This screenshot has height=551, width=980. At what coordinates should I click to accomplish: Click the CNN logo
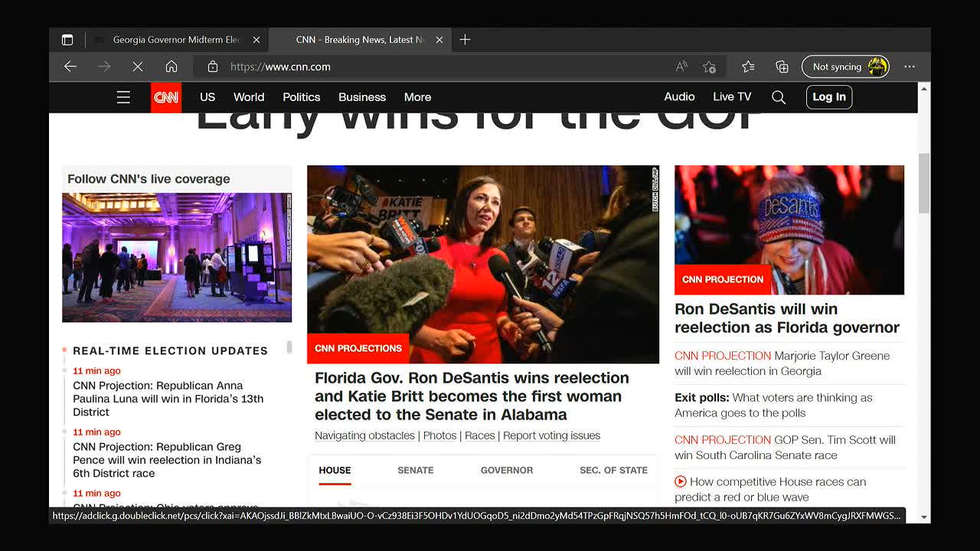pyautogui.click(x=166, y=97)
